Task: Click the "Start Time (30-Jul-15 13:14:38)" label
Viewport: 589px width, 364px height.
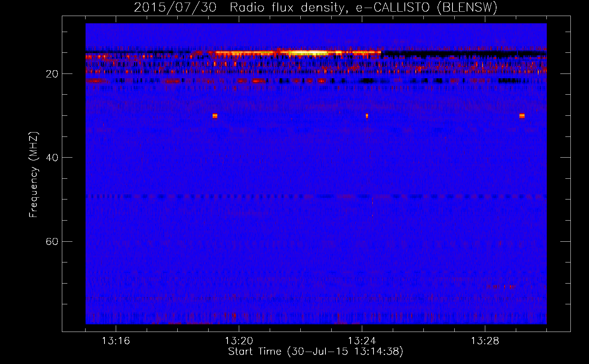Action: (316, 352)
